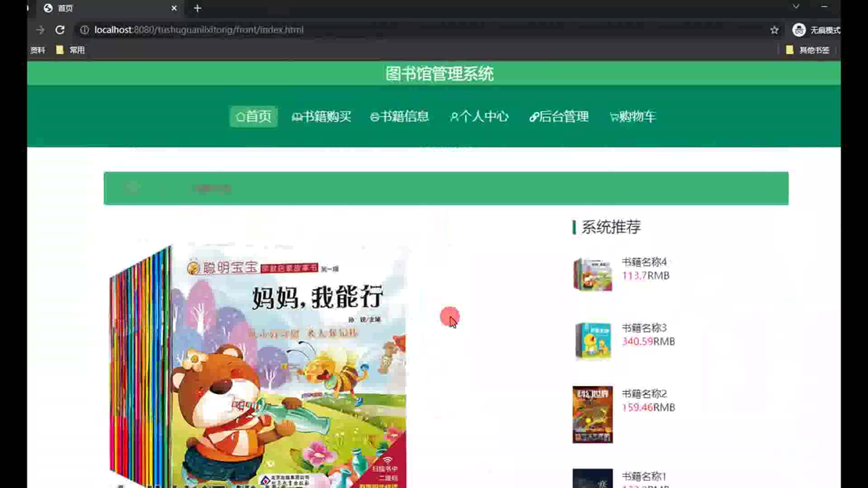The image size is (868, 488).
Task: View site information icon in address bar
Action: coord(84,30)
